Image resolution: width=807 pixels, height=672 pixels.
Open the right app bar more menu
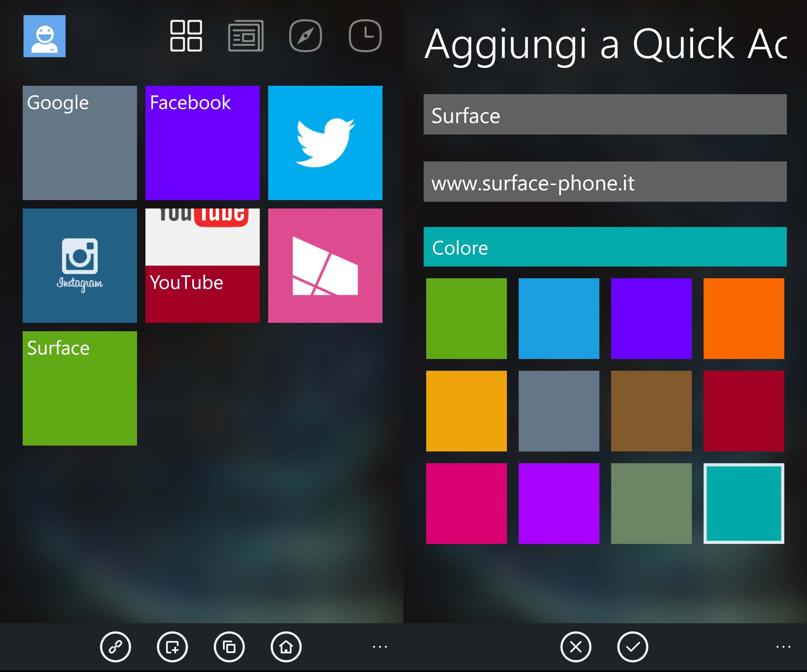(783, 647)
